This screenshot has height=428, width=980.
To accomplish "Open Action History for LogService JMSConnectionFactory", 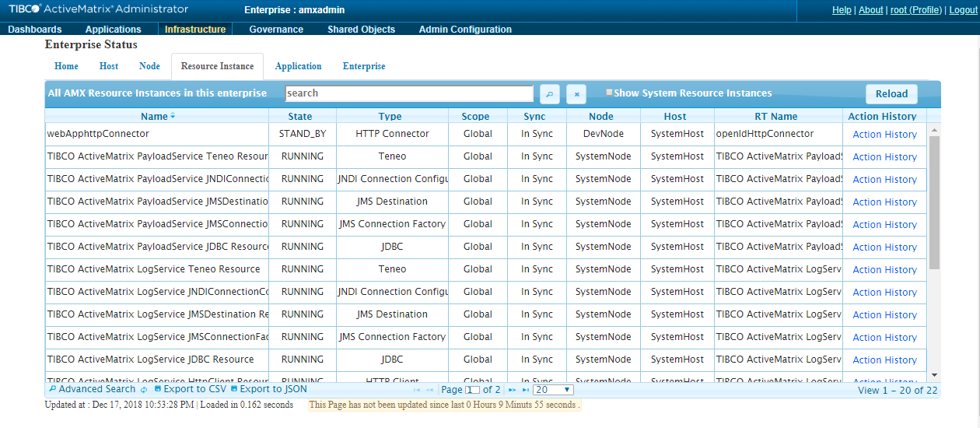I will coord(884,337).
